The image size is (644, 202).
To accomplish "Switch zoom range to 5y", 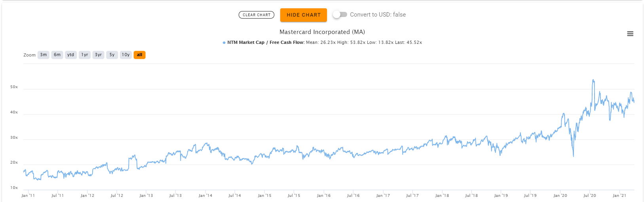I will [x=112, y=55].
